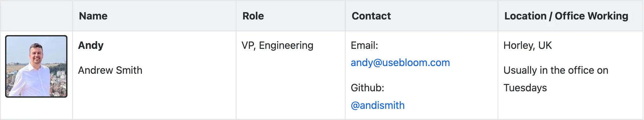Click the Location / Office Working header

coord(566,16)
